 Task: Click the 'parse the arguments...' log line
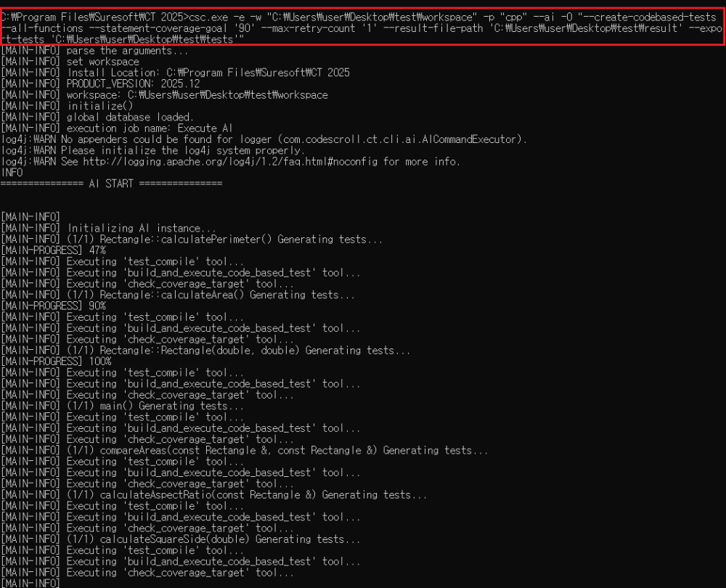(x=94, y=51)
